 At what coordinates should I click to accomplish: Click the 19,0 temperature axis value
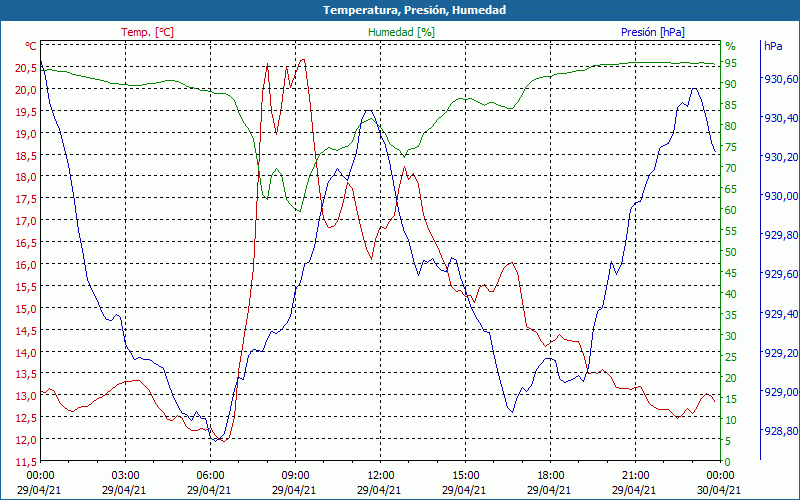coord(26,134)
